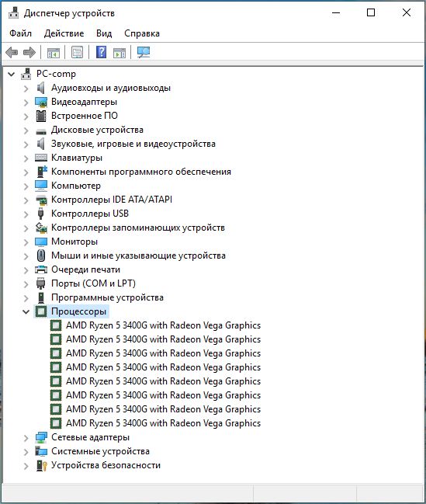
Task: Show or hide console tree toolbar icon
Action: (x=54, y=52)
